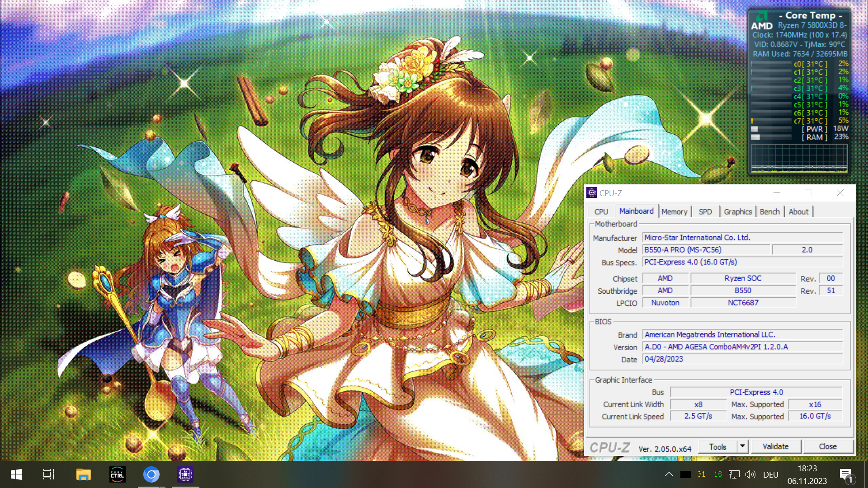The height and width of the screenshot is (488, 868).
Task: Open the DEU input language selector
Action: 771,474
